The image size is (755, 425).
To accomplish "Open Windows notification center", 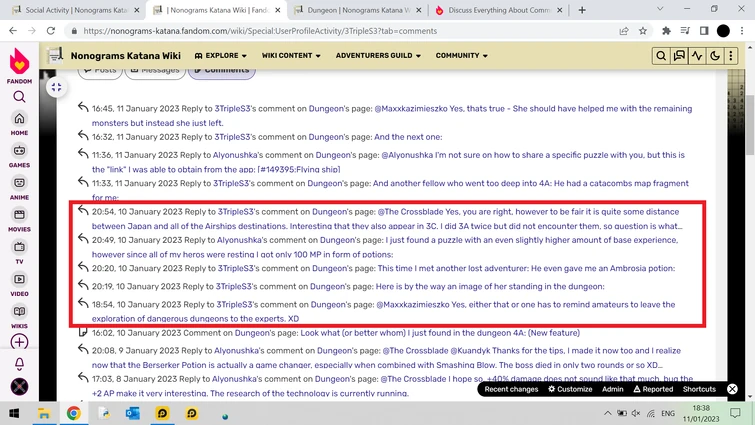I will [x=735, y=413].
